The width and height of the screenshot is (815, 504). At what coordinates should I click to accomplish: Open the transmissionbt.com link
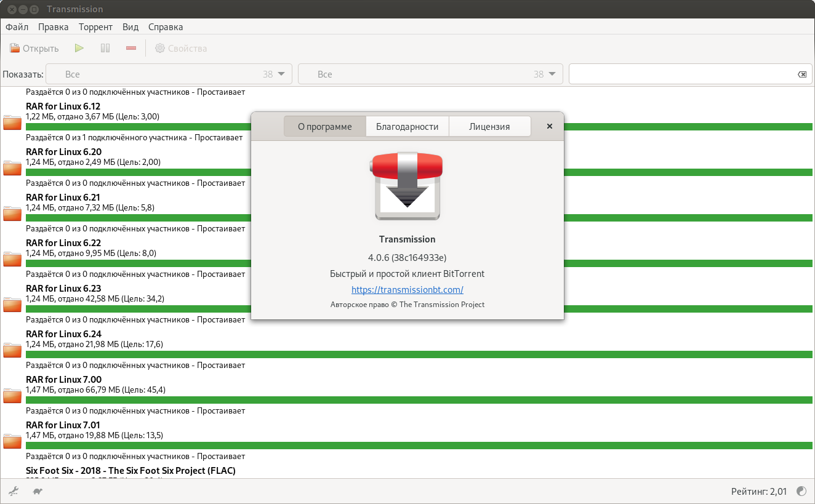coord(407,289)
